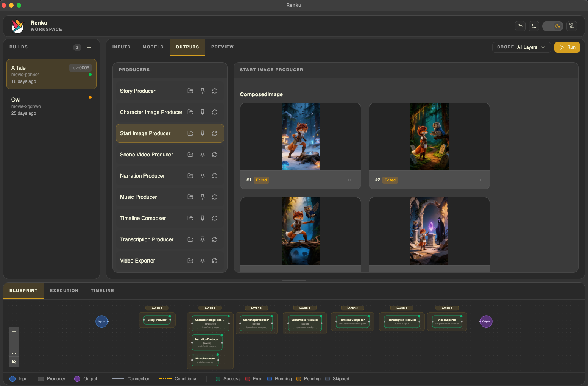Screen dimensions: 588x386
Task: Select the StoryProducer node in Layer 1
Action: click(157, 320)
